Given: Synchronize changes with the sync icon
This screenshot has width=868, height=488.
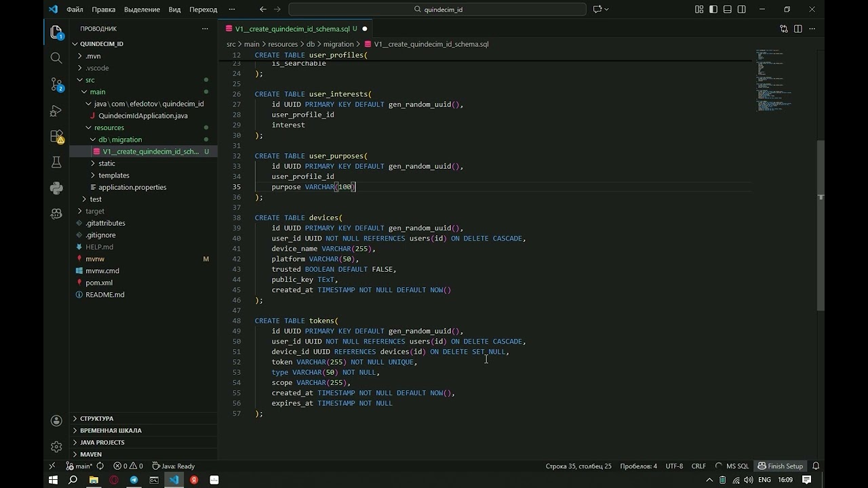Looking at the screenshot, I should point(100,466).
